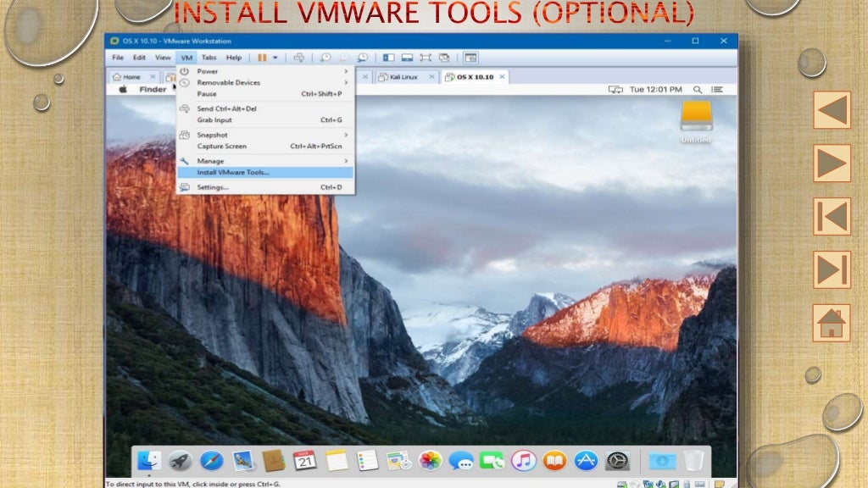
Task: Open the Notification Center icon
Action: click(717, 90)
